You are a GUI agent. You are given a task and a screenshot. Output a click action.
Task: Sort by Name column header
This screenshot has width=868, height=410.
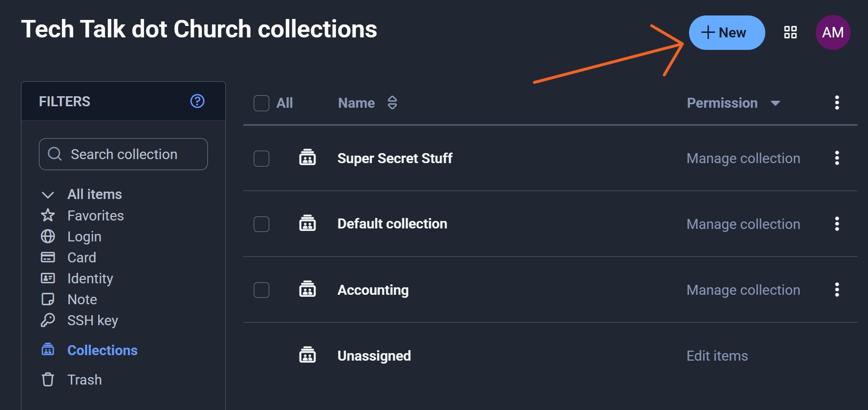coord(356,103)
